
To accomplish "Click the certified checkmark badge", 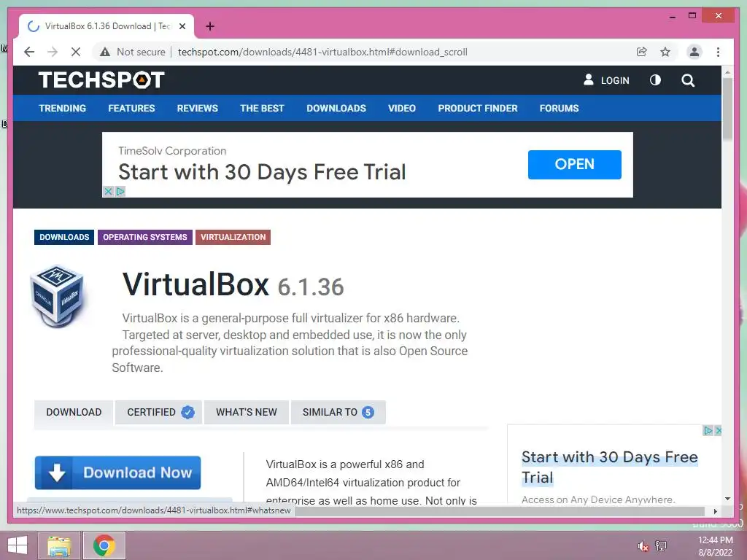I will pyautogui.click(x=188, y=413).
